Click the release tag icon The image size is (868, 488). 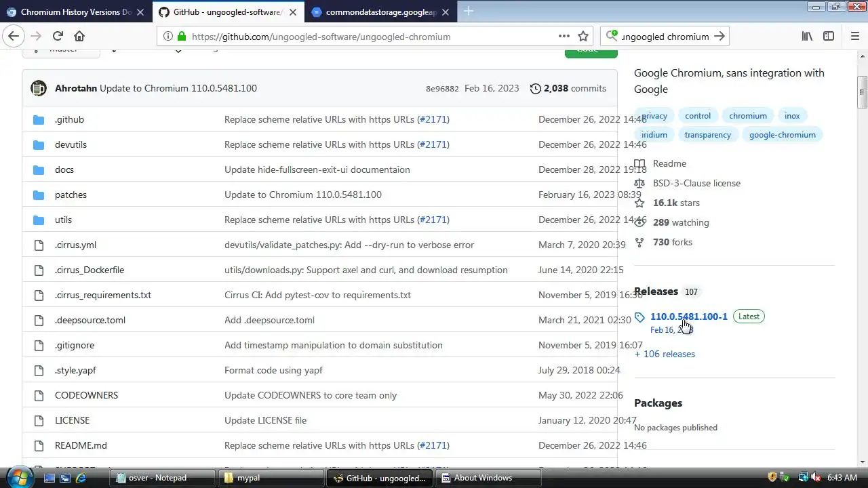click(639, 317)
